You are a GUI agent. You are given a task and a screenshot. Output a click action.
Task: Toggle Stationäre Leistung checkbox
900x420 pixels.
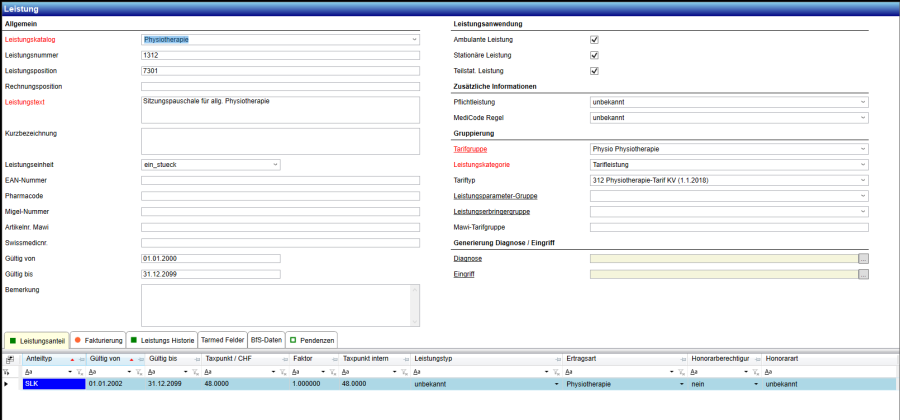594,56
